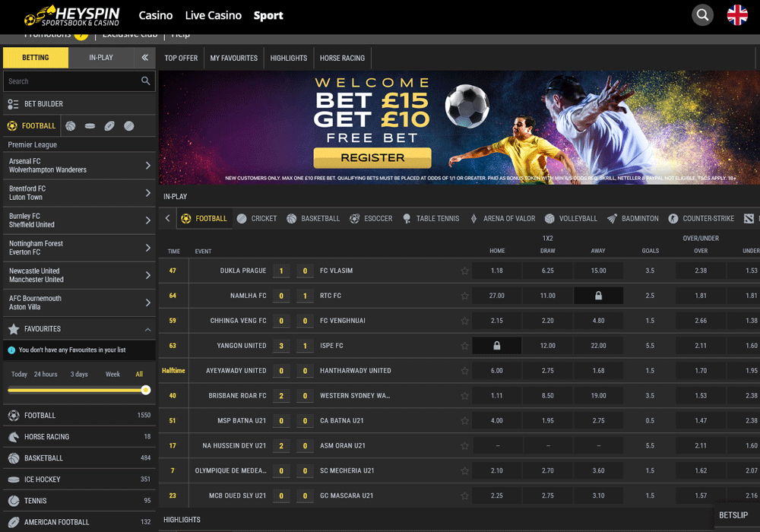Open Basketball in sports list
This screenshot has width=760, height=532.
79,458
